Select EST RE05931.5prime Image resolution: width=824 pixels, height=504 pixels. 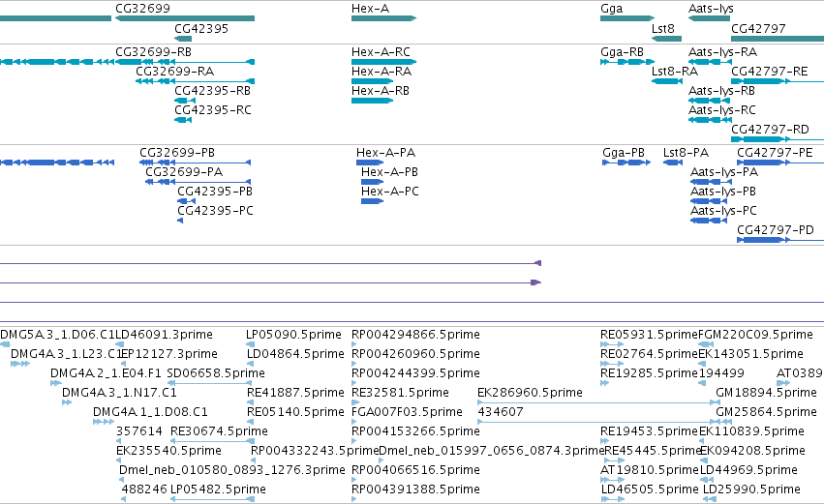pos(650,335)
